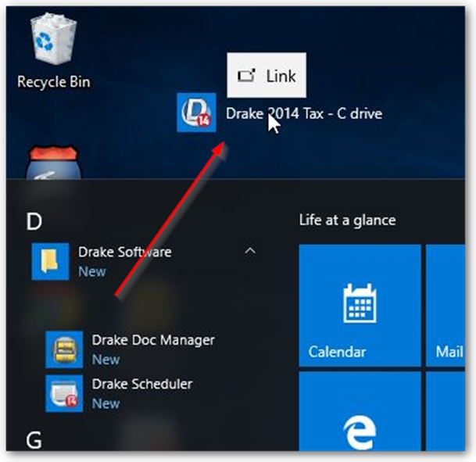Click the calendar glyph on Calendar tile
Screen dimensions: 476x462
[x=360, y=303]
